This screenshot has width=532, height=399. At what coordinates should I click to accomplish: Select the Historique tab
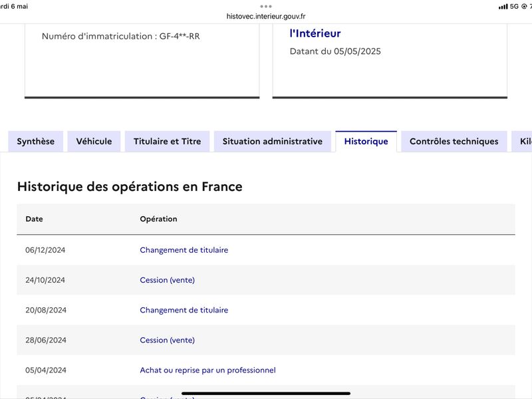tap(366, 142)
